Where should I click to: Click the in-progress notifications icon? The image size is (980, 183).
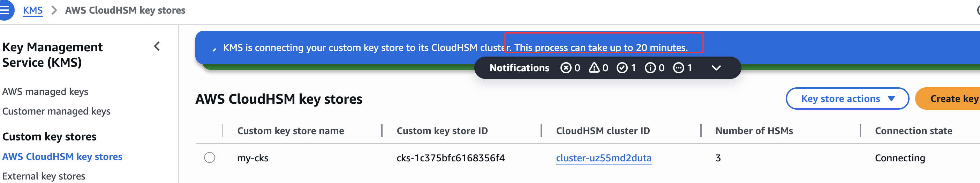[x=678, y=68]
